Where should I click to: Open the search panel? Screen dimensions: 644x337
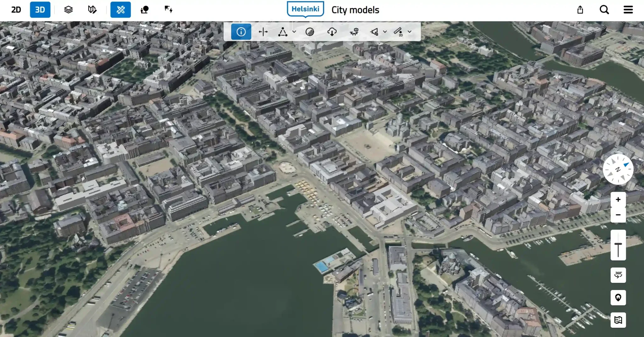[604, 10]
